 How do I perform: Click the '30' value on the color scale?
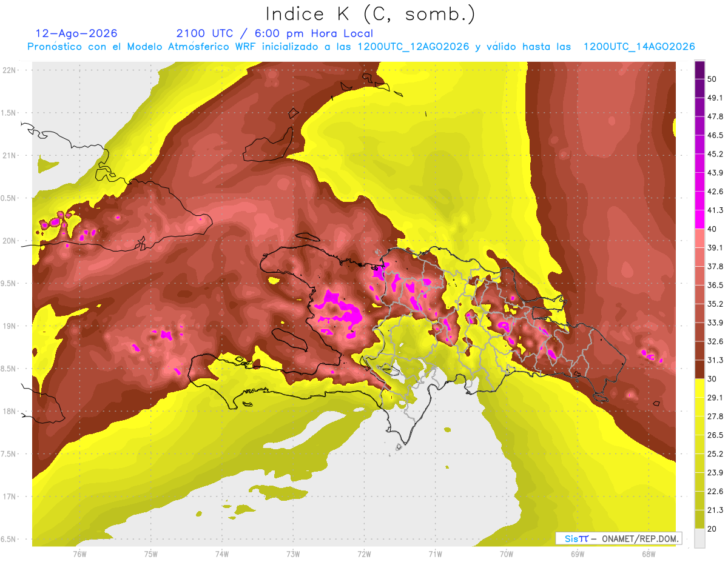pyautogui.click(x=712, y=379)
